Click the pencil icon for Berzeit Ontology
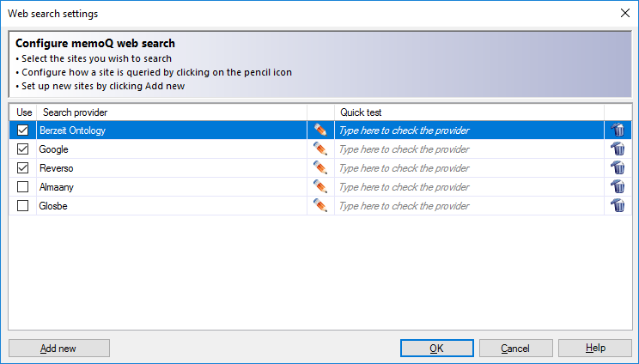This screenshot has width=639, height=364. pyautogui.click(x=320, y=130)
